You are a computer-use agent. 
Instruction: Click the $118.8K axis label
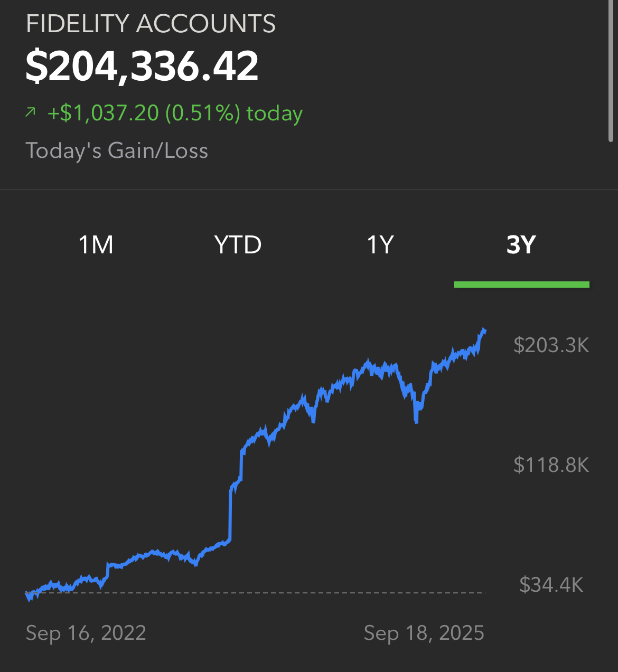[551, 465]
